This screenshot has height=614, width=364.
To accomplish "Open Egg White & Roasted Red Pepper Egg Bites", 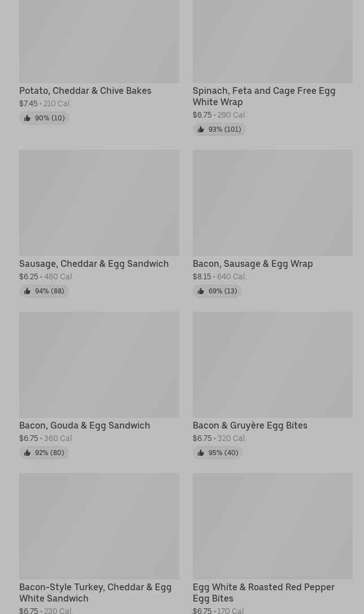I will pyautogui.click(x=263, y=593).
